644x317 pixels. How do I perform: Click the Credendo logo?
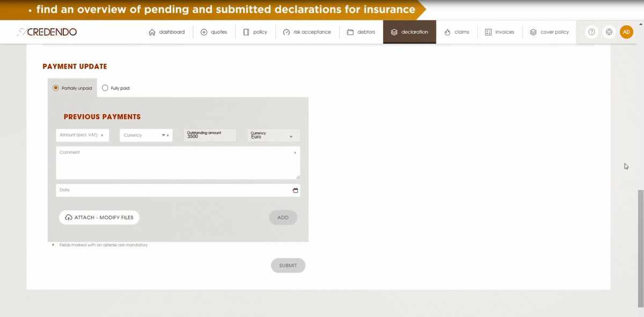pyautogui.click(x=47, y=32)
